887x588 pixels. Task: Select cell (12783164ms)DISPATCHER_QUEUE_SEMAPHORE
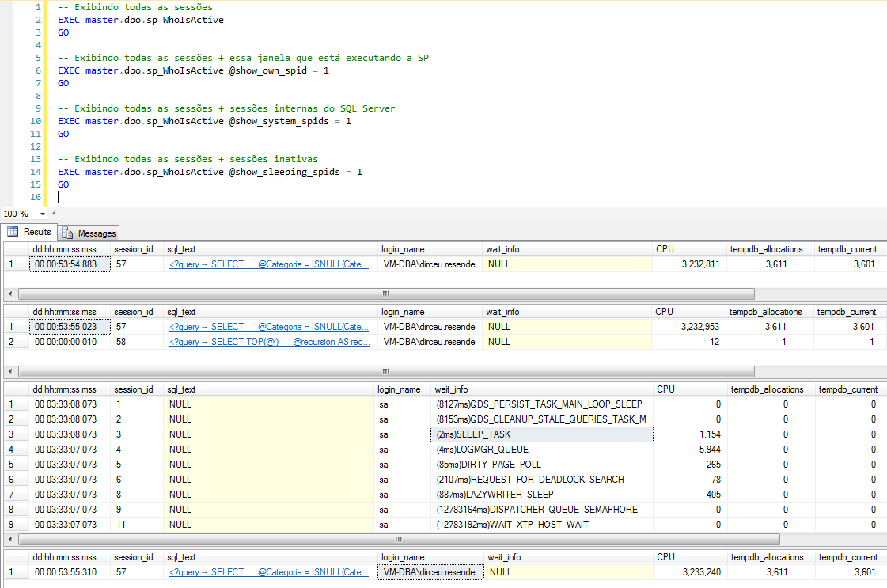(542, 510)
